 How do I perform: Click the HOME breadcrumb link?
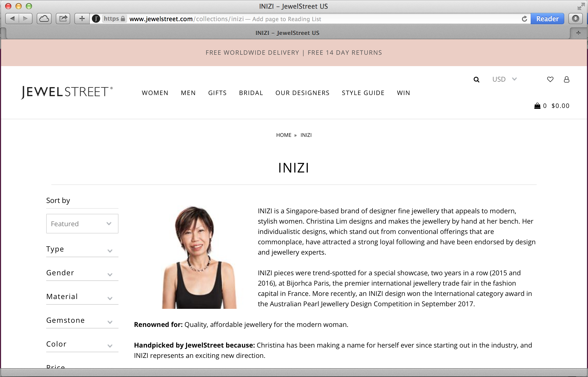(284, 135)
